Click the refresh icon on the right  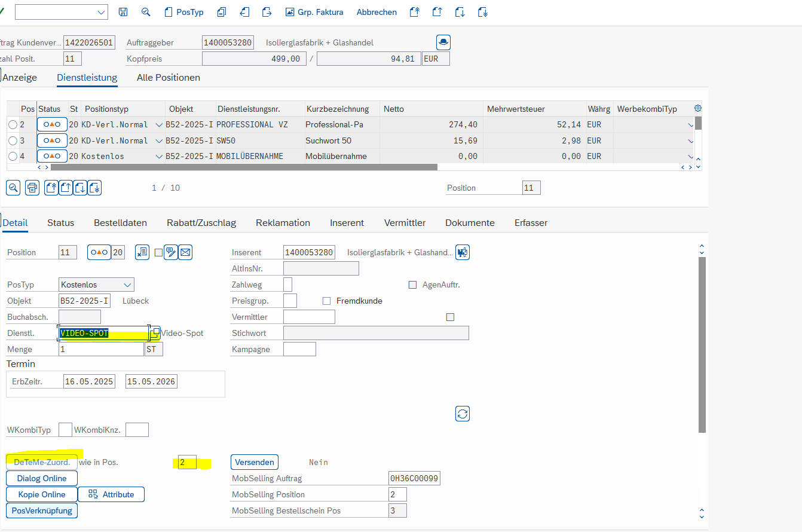click(x=463, y=414)
